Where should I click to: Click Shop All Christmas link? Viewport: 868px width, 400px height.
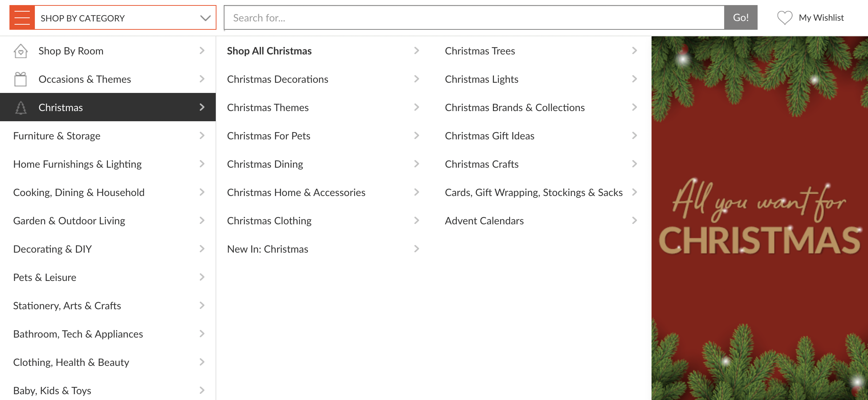(x=269, y=51)
